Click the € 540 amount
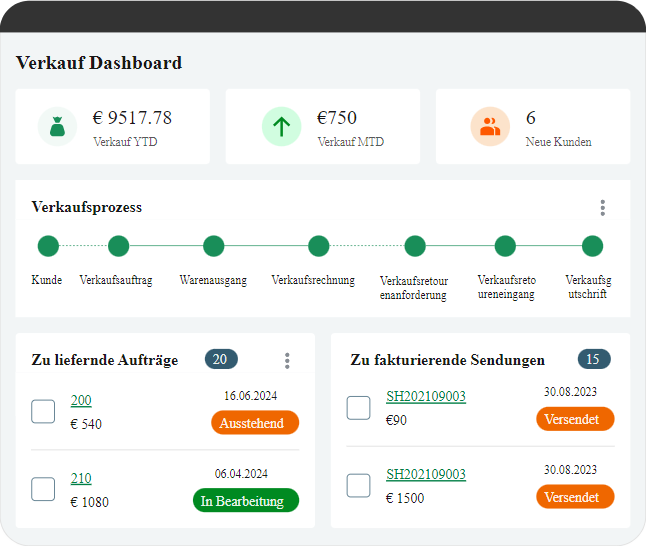 click(86, 424)
